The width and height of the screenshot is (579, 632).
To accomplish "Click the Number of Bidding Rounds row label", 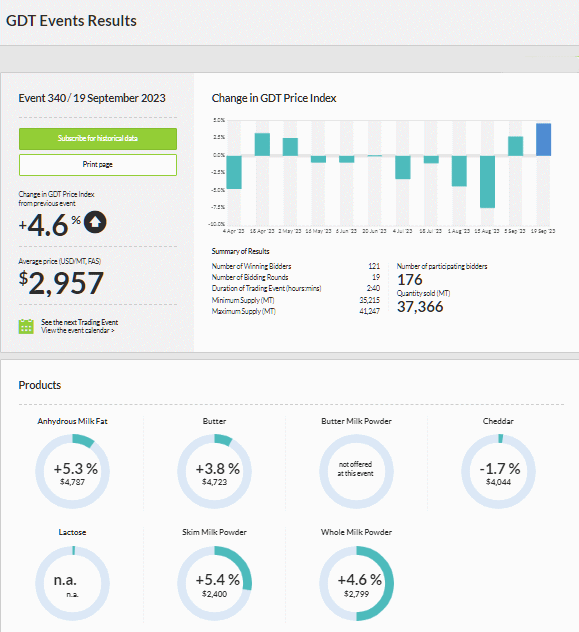I will (250, 277).
